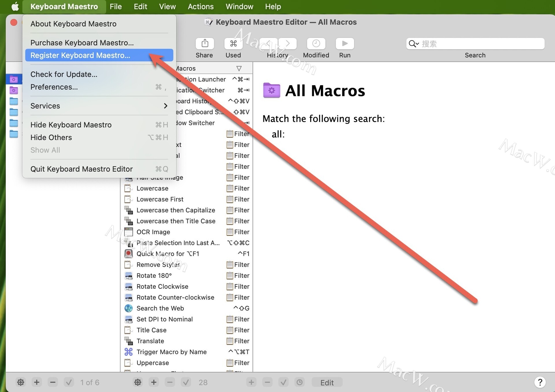Remove macro group with minus button
555x392 pixels.
(53, 382)
